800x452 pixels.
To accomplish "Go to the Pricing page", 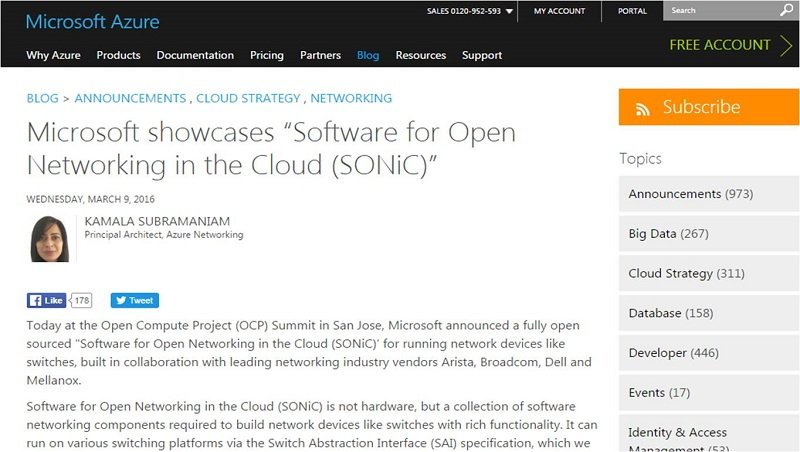I will [x=267, y=55].
